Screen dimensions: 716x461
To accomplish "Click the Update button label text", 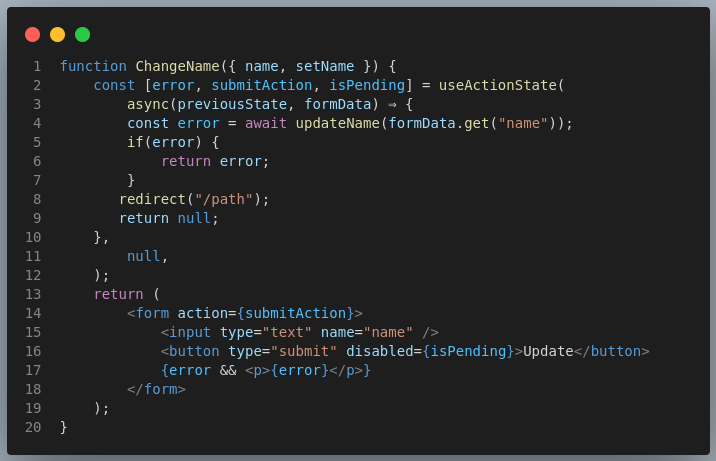I will click(x=548, y=351).
